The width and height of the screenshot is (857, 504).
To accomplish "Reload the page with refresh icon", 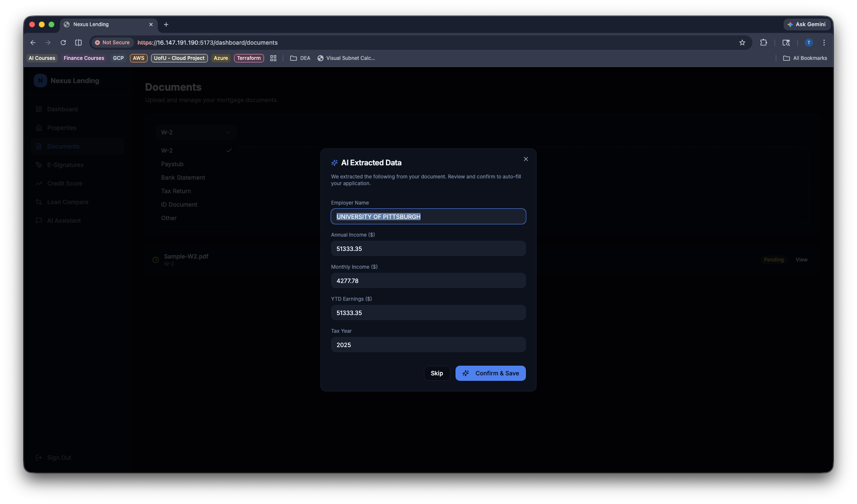I will click(63, 43).
